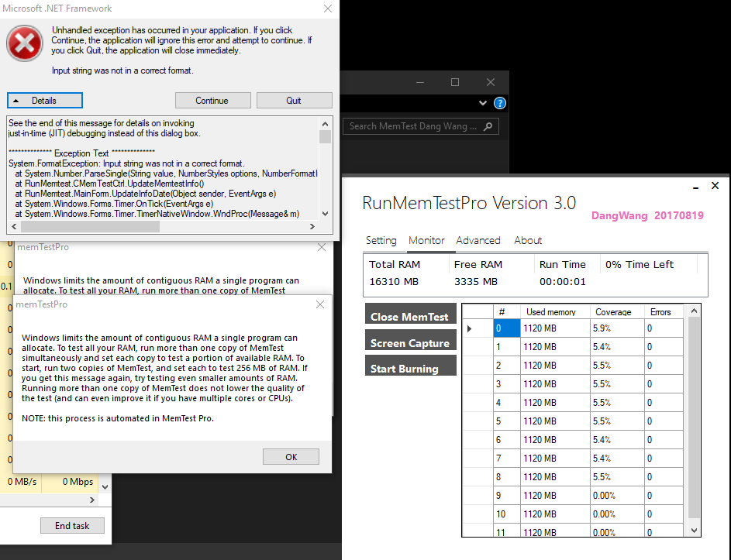Image resolution: width=731 pixels, height=560 pixels.
Task: Click the Coverage column header
Action: point(617,311)
